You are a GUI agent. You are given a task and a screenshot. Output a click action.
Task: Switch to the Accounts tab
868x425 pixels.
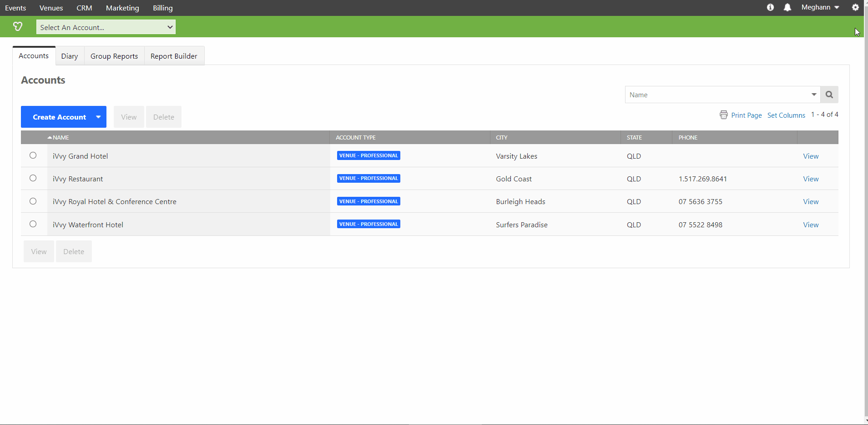point(34,55)
